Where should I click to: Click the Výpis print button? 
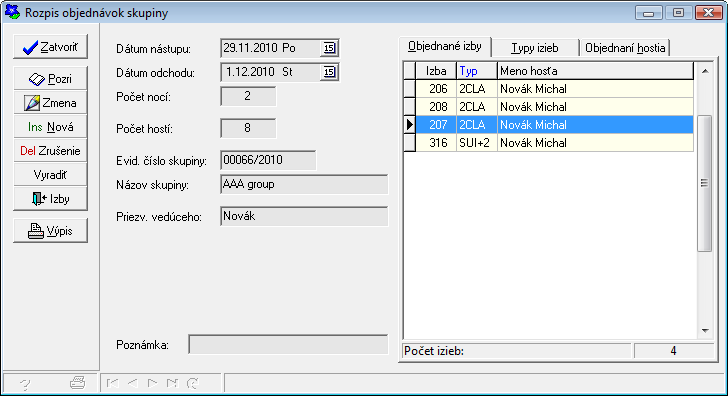(50, 231)
